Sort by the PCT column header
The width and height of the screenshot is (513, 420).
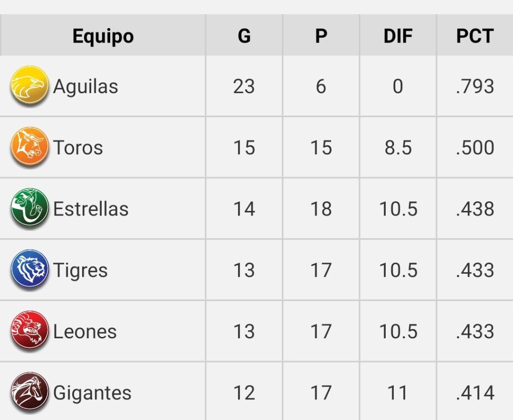475,36
